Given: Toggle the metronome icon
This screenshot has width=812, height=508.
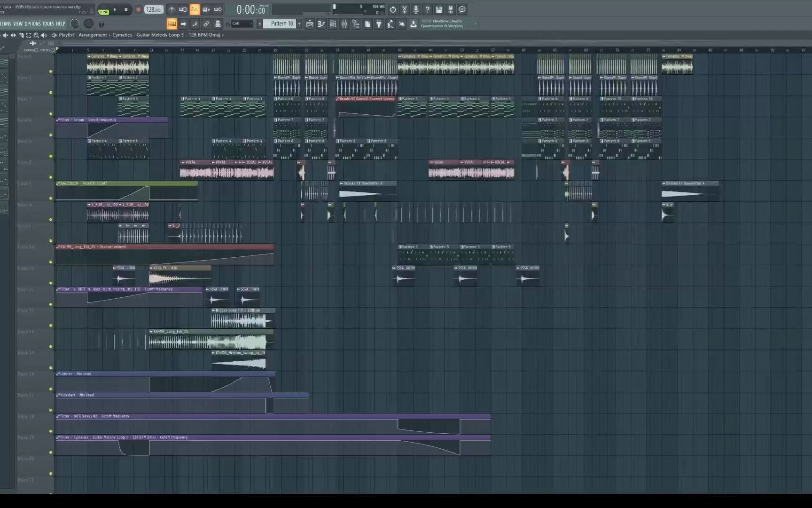Looking at the screenshot, I should coord(172,9).
